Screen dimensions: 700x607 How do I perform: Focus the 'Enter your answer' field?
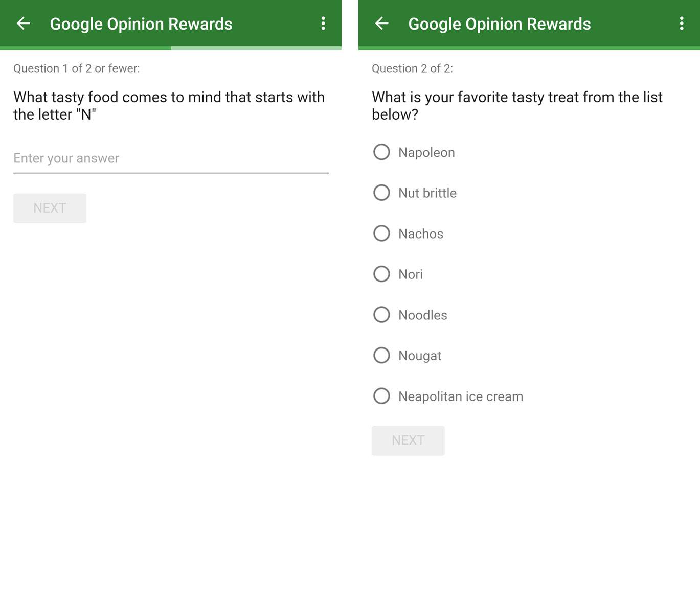point(171,159)
